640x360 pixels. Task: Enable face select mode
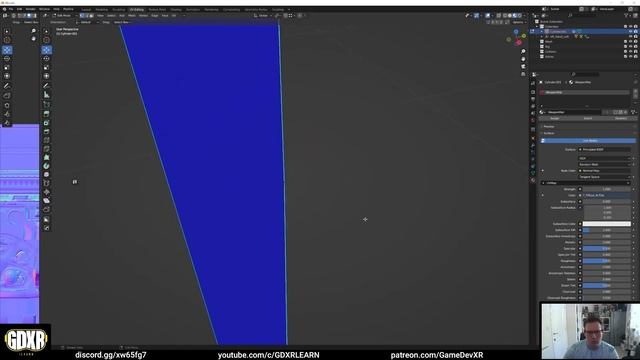click(x=91, y=16)
